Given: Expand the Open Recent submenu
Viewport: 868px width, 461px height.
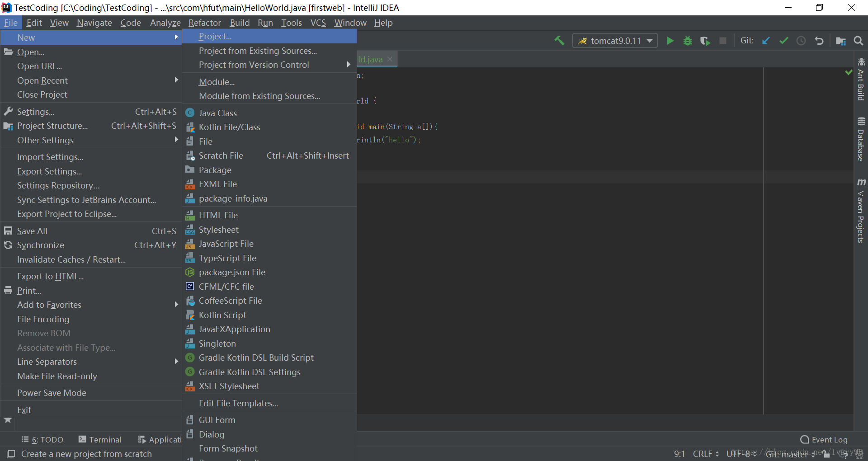Looking at the screenshot, I should pos(91,80).
